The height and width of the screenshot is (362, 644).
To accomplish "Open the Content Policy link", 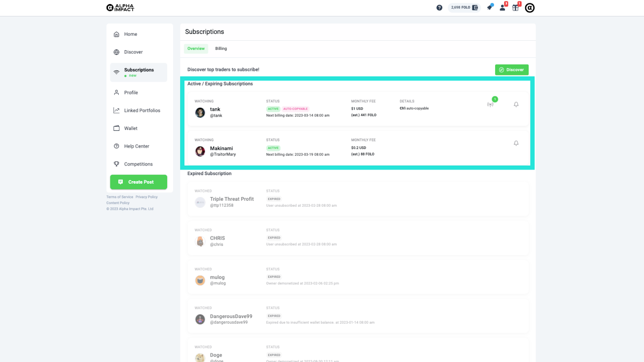I will pos(118,203).
